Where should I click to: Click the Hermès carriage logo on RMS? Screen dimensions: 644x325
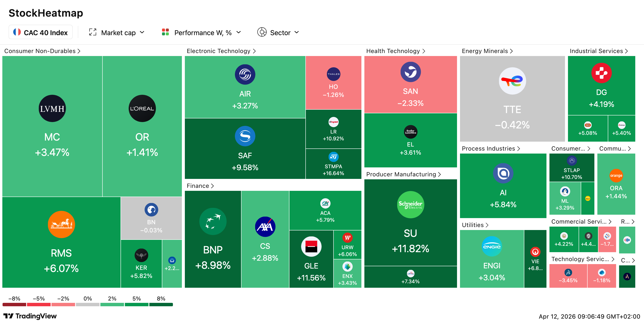pyautogui.click(x=61, y=224)
